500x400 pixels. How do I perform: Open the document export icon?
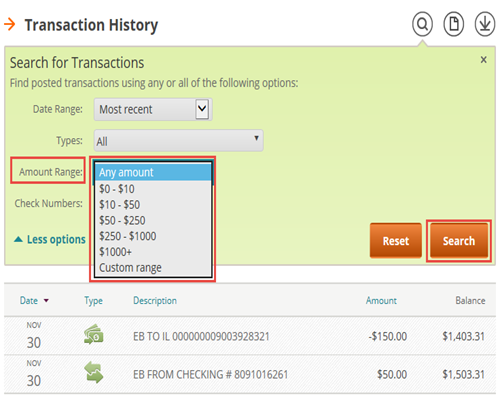pyautogui.click(x=454, y=24)
